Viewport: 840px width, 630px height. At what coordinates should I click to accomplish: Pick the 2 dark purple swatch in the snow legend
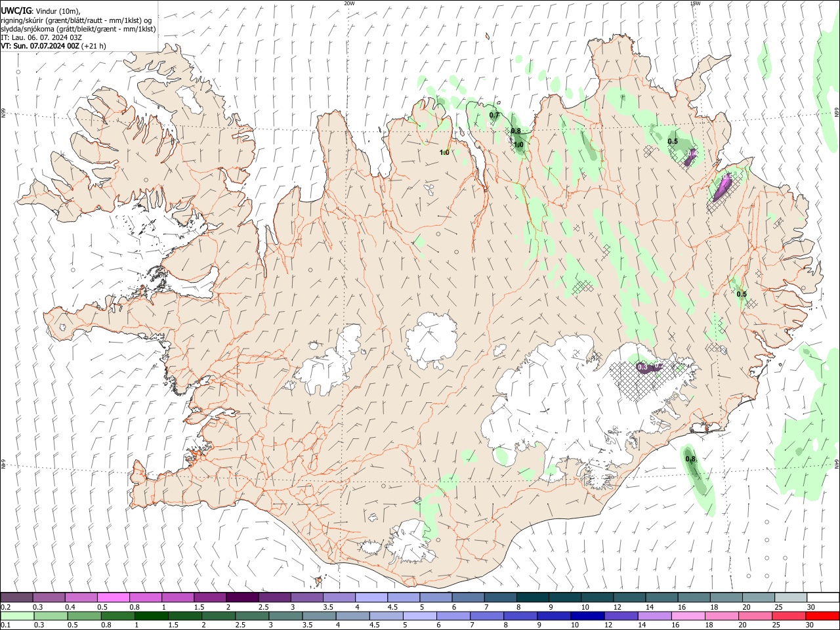coord(242,597)
